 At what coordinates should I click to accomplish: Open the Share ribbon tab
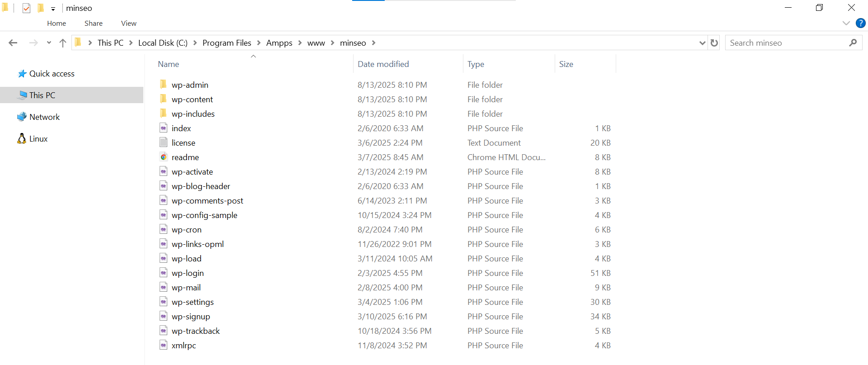[x=93, y=24]
